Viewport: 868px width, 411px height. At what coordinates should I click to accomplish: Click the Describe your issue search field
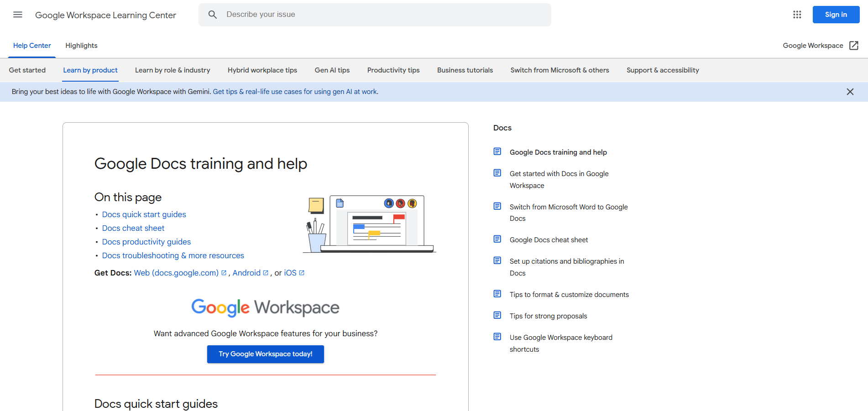tap(374, 14)
